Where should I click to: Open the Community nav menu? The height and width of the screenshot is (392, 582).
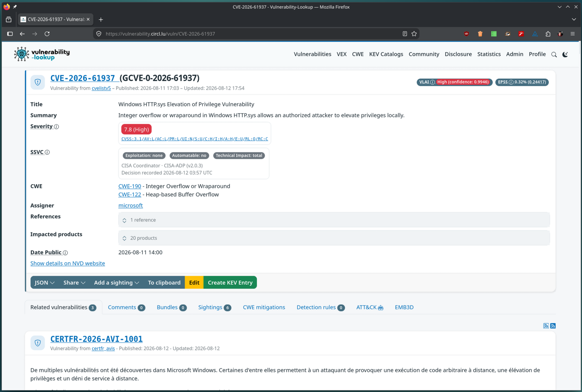click(x=424, y=54)
